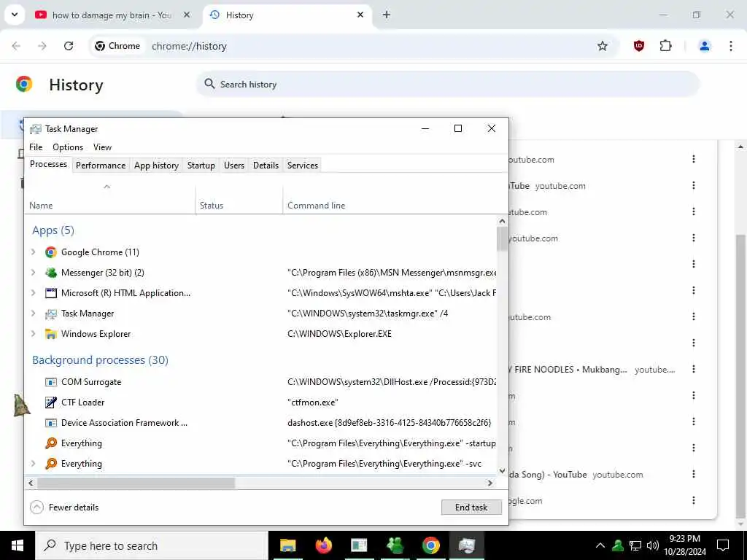Open the uBlock Origin extension icon
Image resolution: width=747 pixels, height=560 pixels.
click(639, 46)
